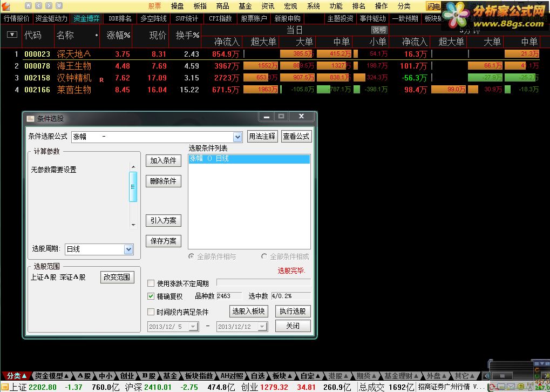Go back with the left arrow icon
This screenshot has width=550, height=392.
tap(39, 5)
